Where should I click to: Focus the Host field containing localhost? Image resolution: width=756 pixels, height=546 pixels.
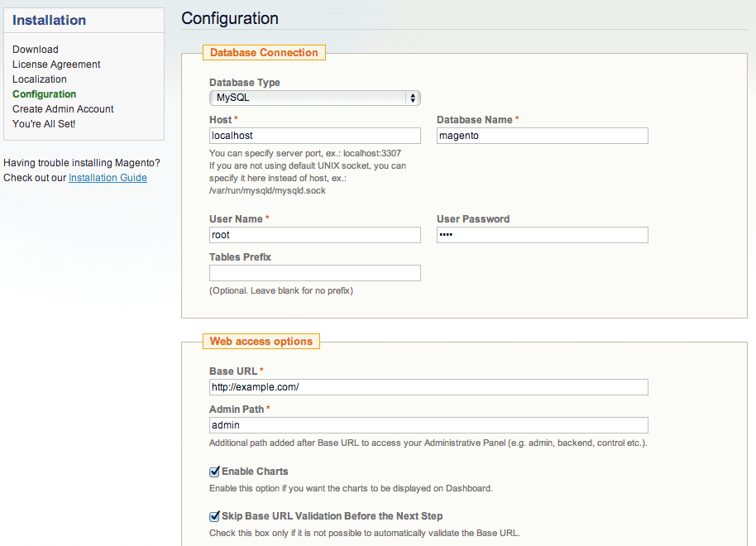pos(315,136)
